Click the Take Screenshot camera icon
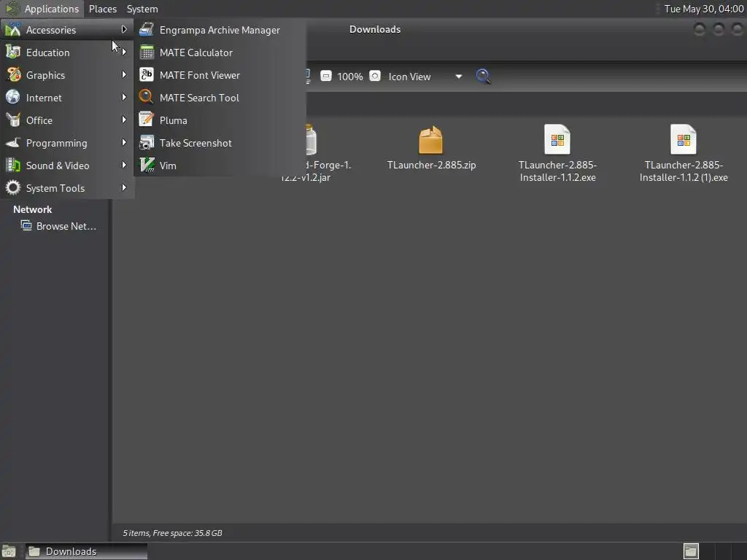747x560 pixels. pos(146,142)
